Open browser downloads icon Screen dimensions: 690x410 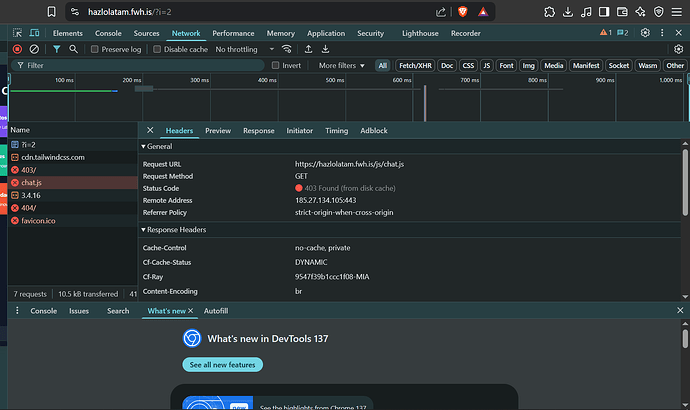(568, 12)
